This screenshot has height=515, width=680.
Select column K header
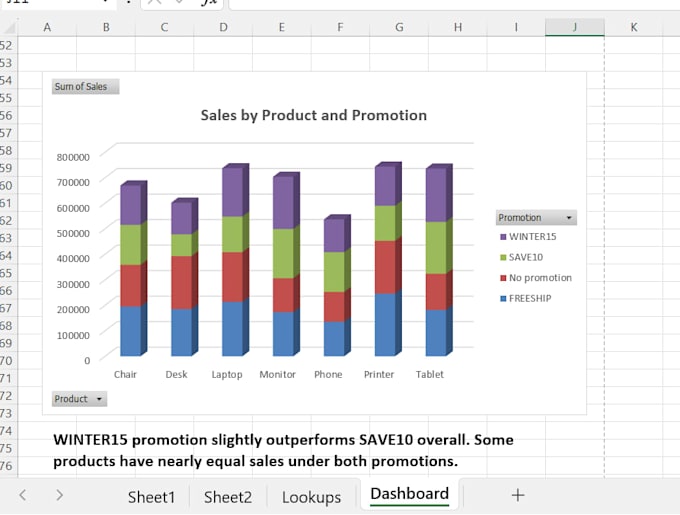pyautogui.click(x=634, y=27)
